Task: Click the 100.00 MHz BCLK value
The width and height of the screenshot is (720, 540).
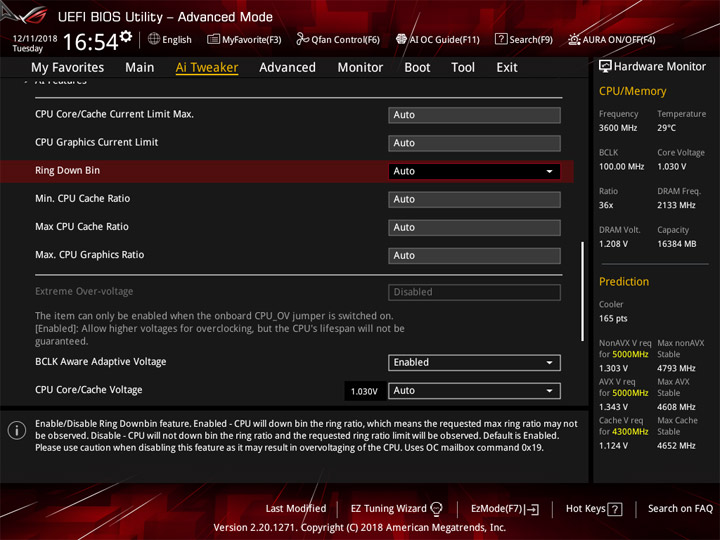Action: (621, 167)
